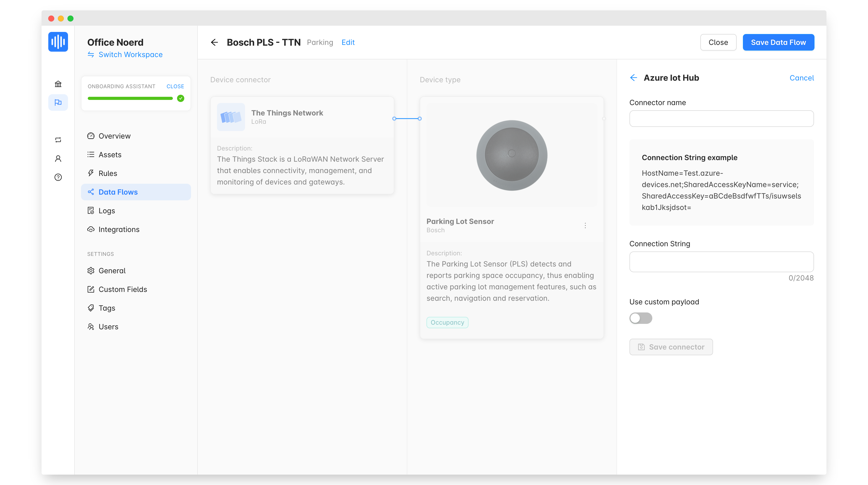This screenshot has height=485, width=868.
Task: Open the Assets menu item
Action: 136,155
